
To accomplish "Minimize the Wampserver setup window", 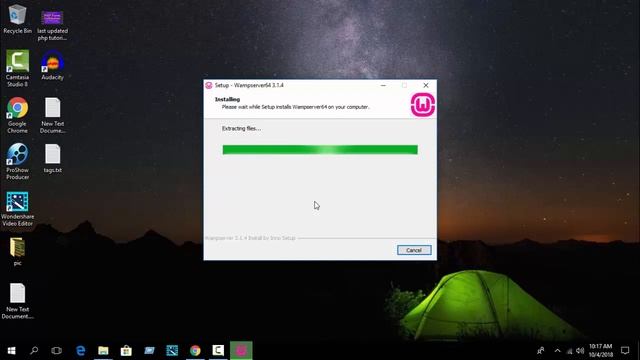I will pos(383,85).
